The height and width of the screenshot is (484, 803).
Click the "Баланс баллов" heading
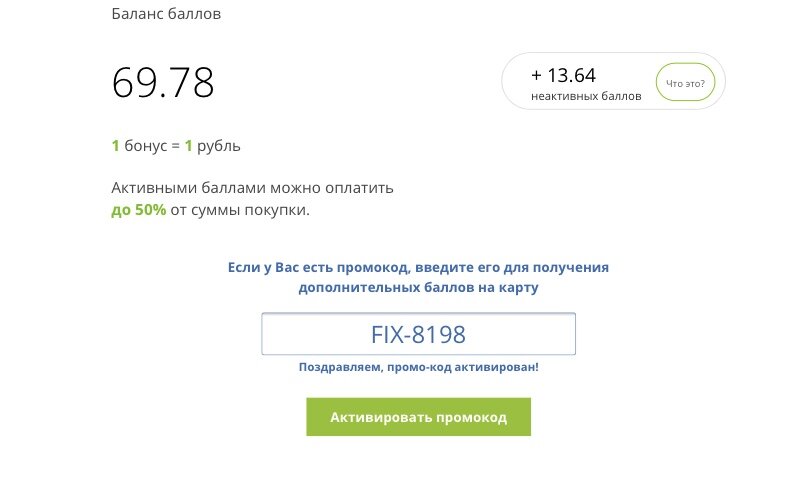point(166,14)
